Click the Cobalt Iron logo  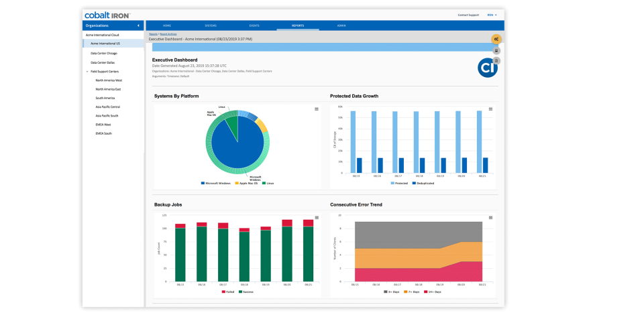tap(107, 15)
